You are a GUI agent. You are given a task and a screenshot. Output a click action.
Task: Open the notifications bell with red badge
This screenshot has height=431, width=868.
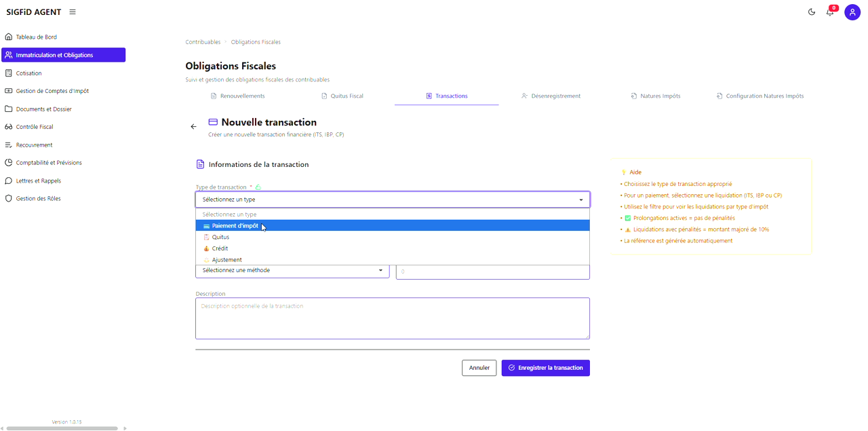tap(829, 12)
